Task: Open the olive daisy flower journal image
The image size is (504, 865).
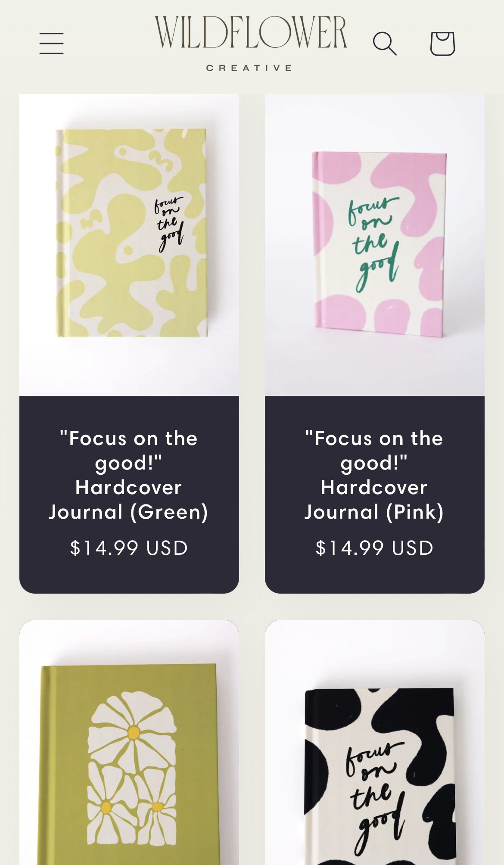Action: pos(129,742)
